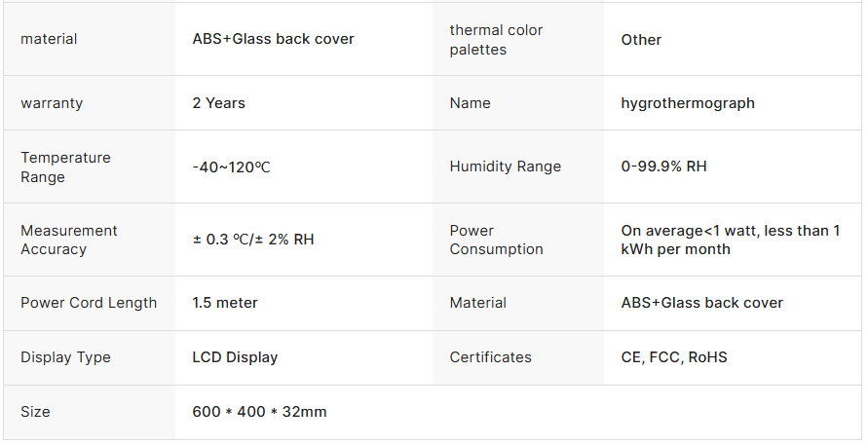The height and width of the screenshot is (445, 868).
Task: Click the Display Type label
Action: click(65, 357)
